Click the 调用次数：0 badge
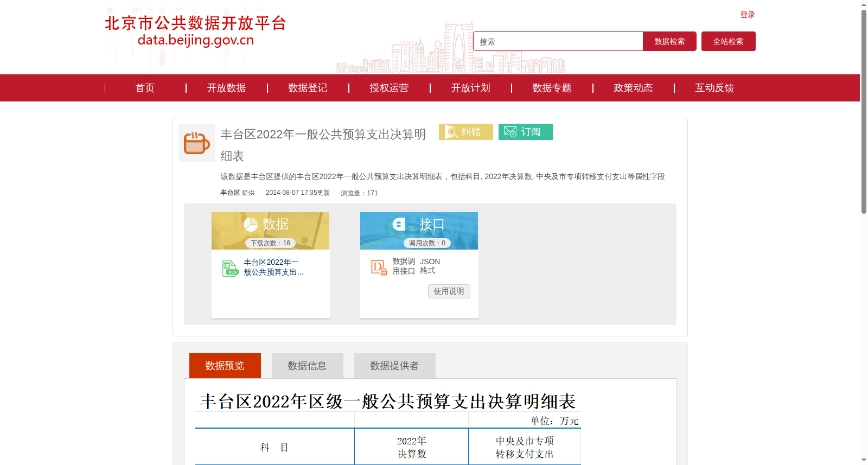This screenshot has height=465, width=868. (x=427, y=243)
